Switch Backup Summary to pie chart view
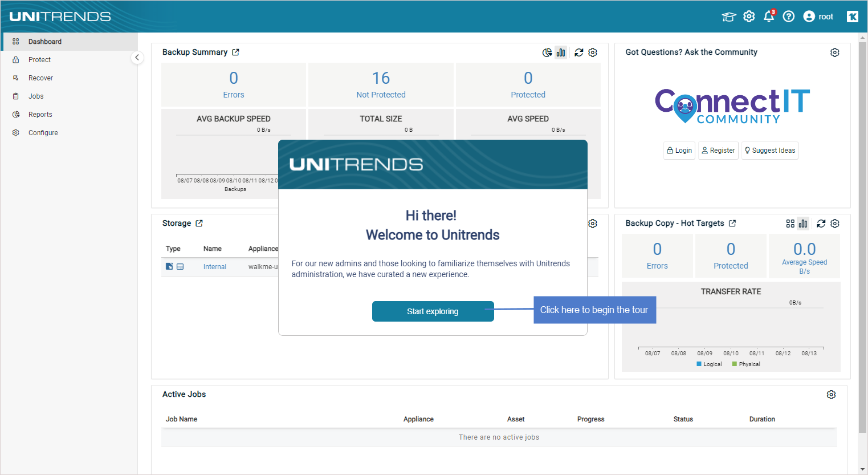The image size is (868, 475). (547, 52)
